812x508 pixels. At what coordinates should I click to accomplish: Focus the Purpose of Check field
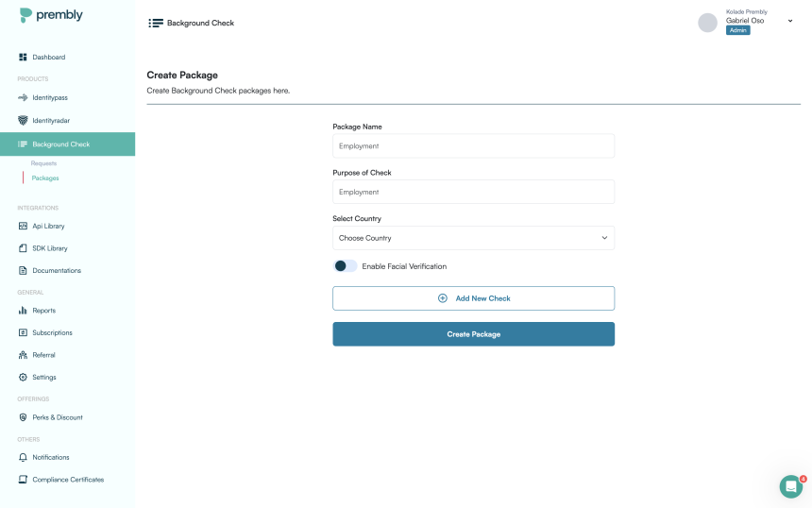(473, 192)
